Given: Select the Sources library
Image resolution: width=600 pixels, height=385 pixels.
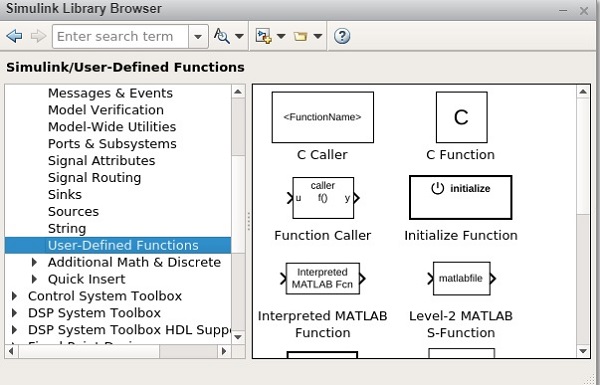Looking at the screenshot, I should (x=73, y=211).
